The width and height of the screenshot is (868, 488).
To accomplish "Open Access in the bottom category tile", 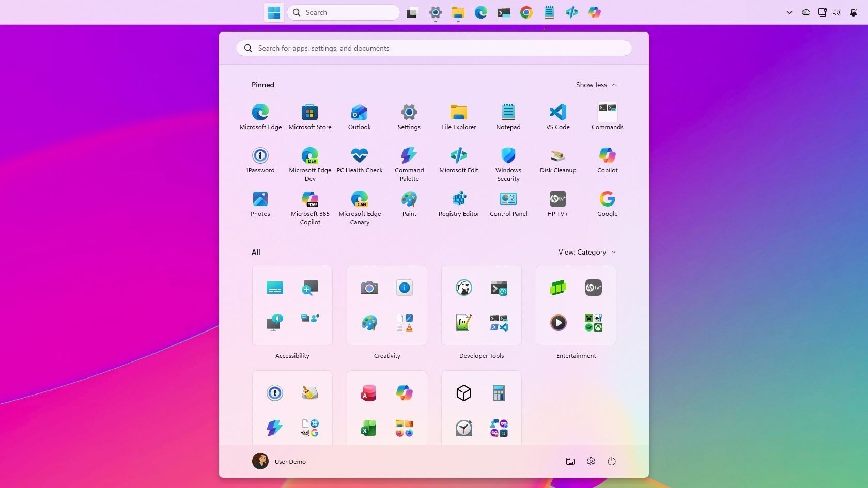I will click(x=368, y=393).
